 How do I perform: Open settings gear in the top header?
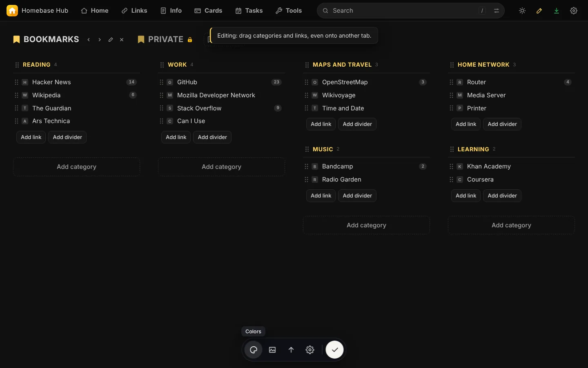[574, 11]
